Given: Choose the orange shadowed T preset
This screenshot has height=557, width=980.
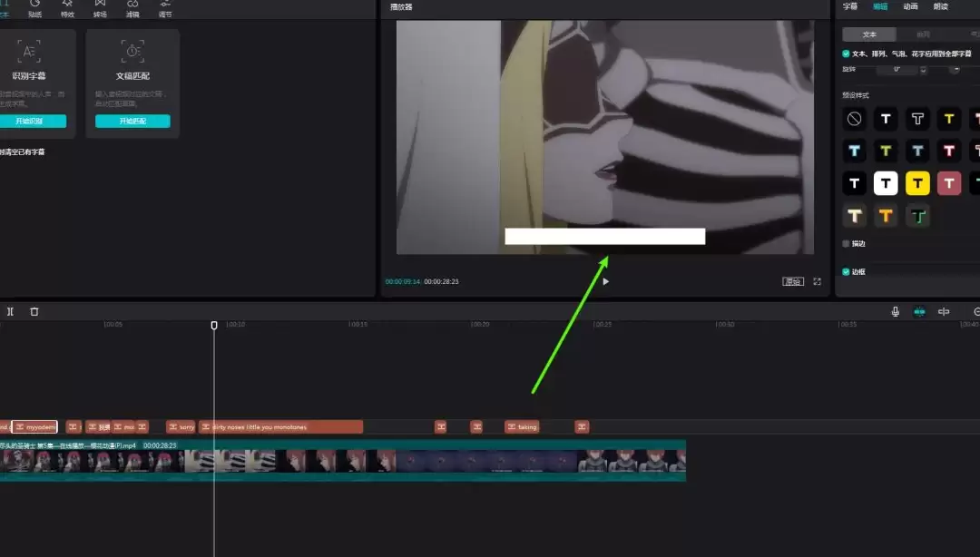Looking at the screenshot, I should [886, 216].
